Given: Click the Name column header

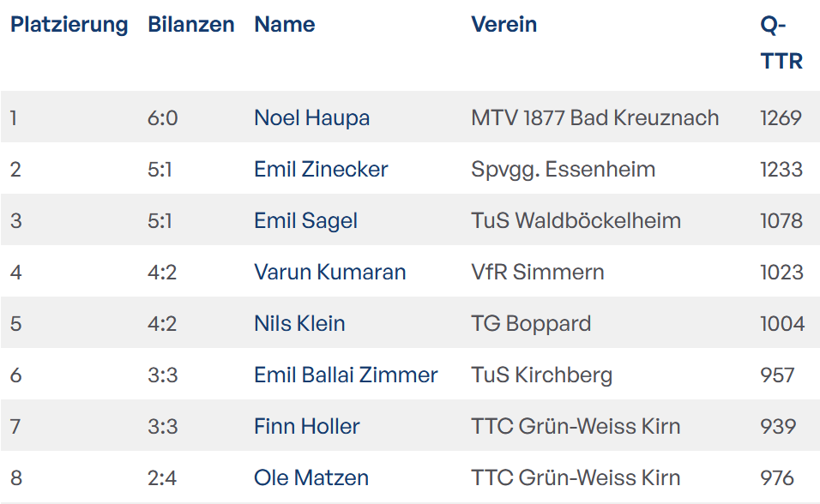Looking at the screenshot, I should click(284, 25).
